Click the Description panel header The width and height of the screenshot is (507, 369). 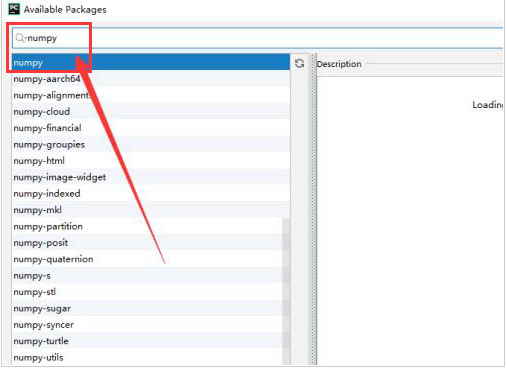point(339,64)
